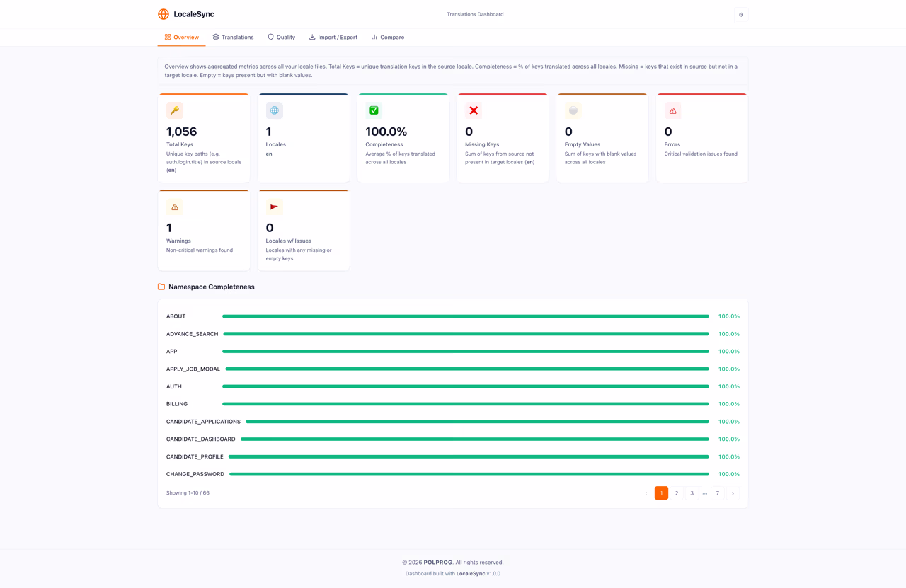906x588 pixels.
Task: Click the red flag Locales w/ Issues icon
Action: 275,207
